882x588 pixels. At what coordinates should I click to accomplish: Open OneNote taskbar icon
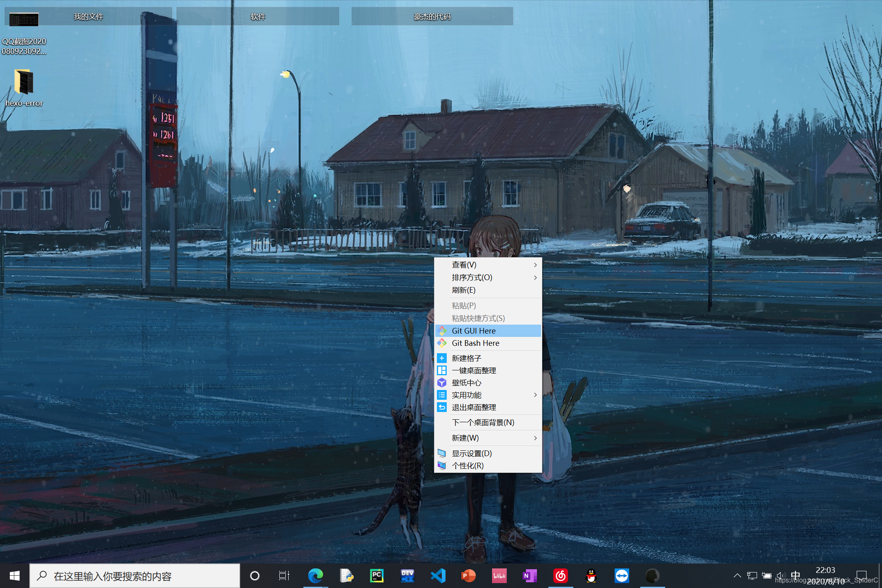point(530,576)
